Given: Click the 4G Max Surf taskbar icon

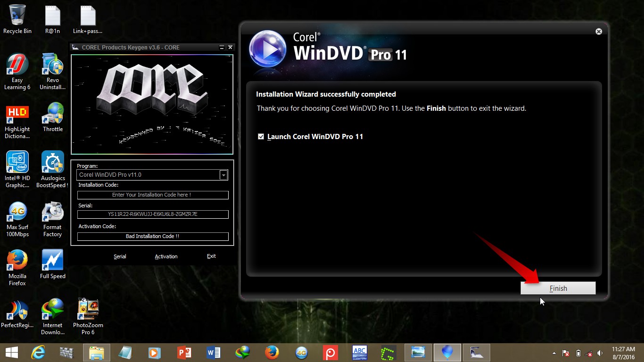Looking at the screenshot, I should 301,353.
